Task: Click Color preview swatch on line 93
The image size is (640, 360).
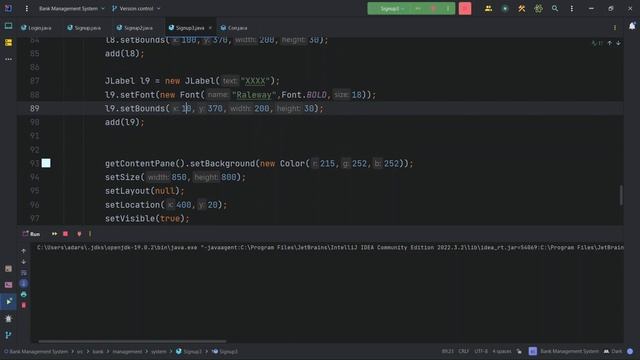Action: click(46, 163)
